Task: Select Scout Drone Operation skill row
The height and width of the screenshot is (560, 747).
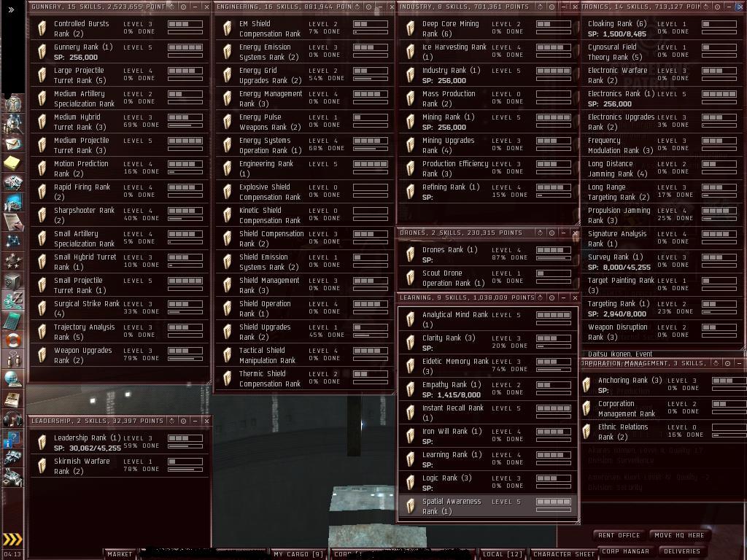Action: (x=488, y=278)
